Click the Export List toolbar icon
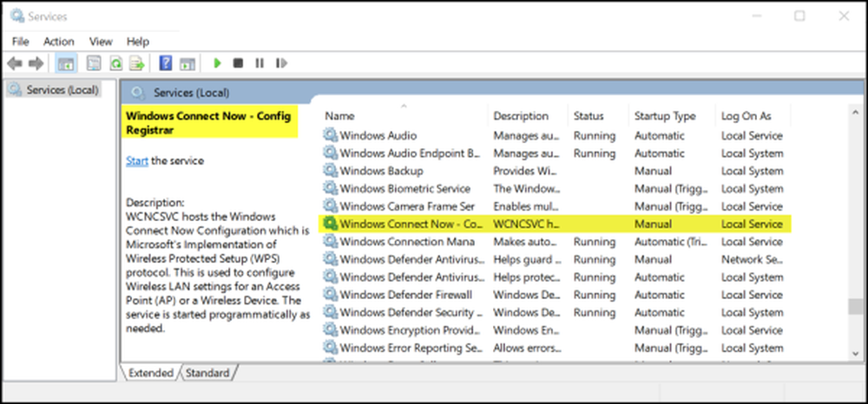The height and width of the screenshot is (404, 868). [137, 63]
